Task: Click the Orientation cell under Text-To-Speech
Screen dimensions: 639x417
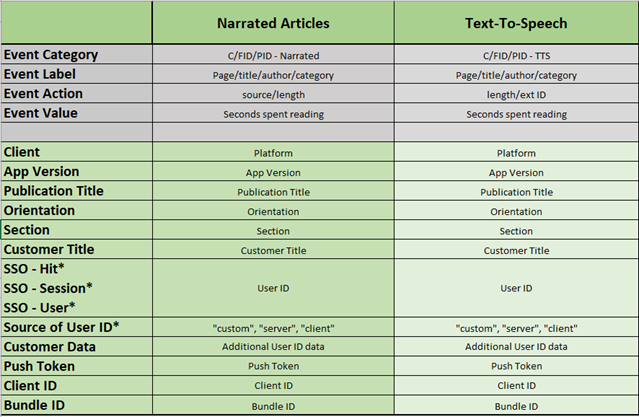Action: (516, 210)
